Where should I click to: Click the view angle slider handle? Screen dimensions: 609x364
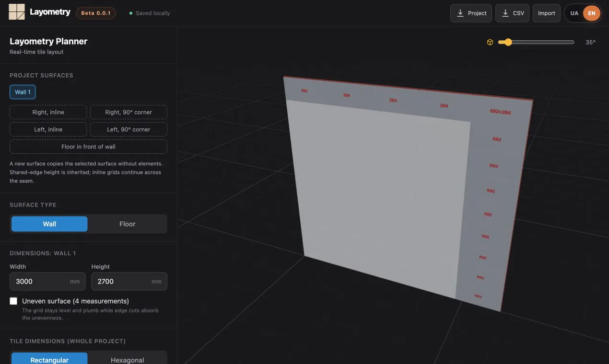click(x=508, y=42)
